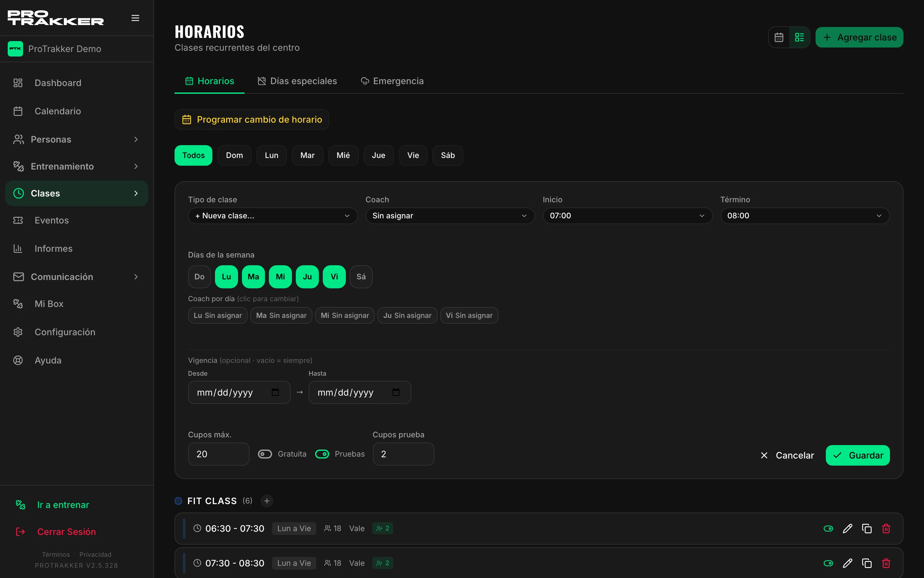The height and width of the screenshot is (578, 924).
Task: Enable Sá in Días de la semana
Action: (x=361, y=276)
